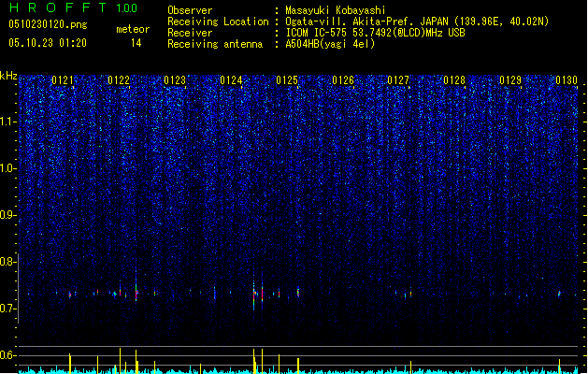Click the meteor count 14

pos(136,43)
